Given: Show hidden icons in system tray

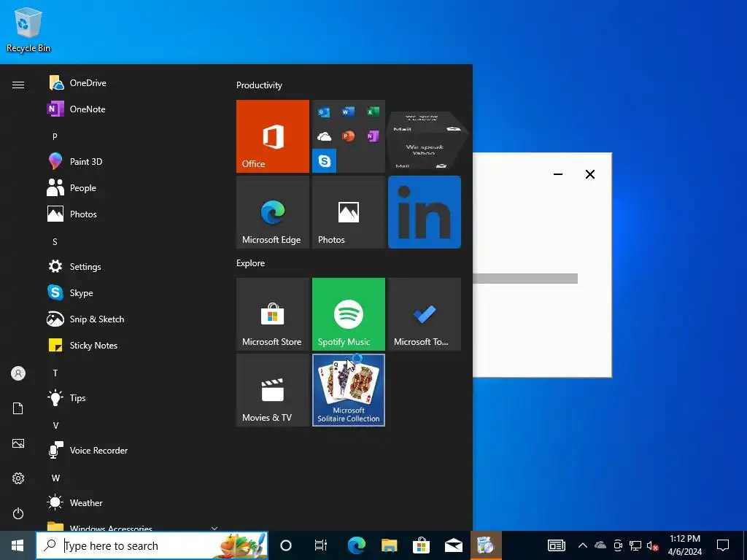Looking at the screenshot, I should click(582, 545).
